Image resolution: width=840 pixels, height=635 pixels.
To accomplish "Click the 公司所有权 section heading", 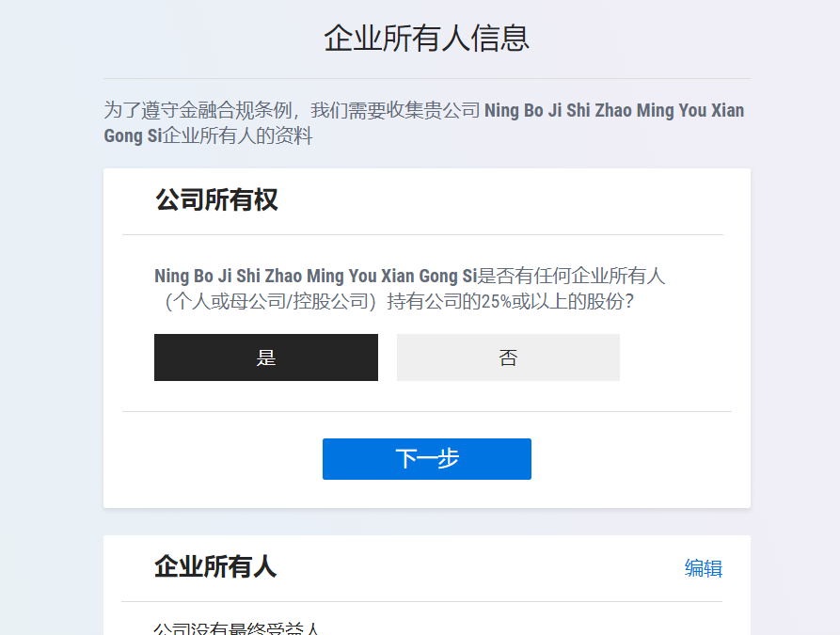I will click(216, 199).
